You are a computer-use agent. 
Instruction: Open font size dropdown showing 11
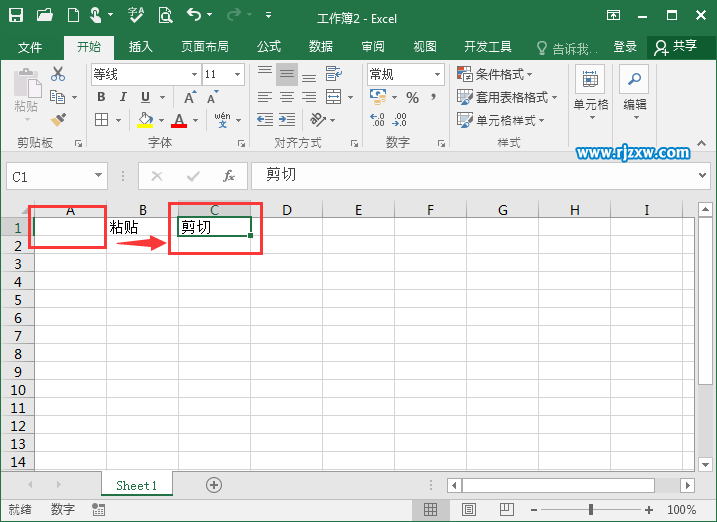click(x=237, y=74)
